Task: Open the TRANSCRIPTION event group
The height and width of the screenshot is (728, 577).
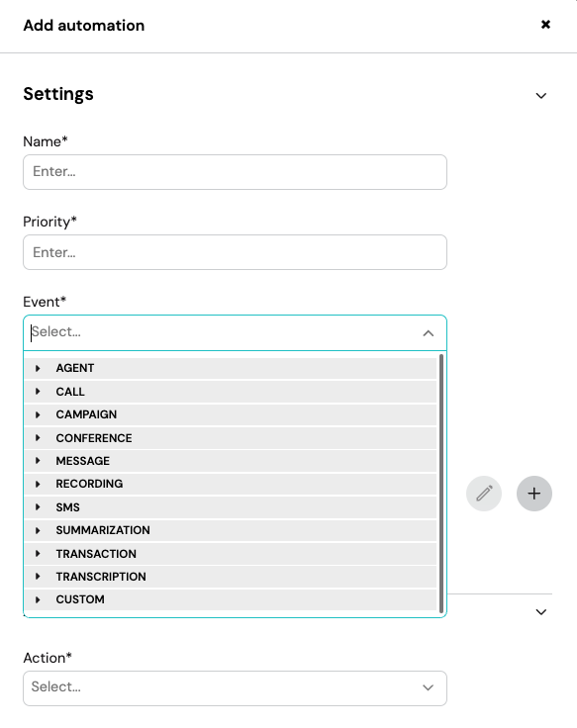Action: click(231, 577)
